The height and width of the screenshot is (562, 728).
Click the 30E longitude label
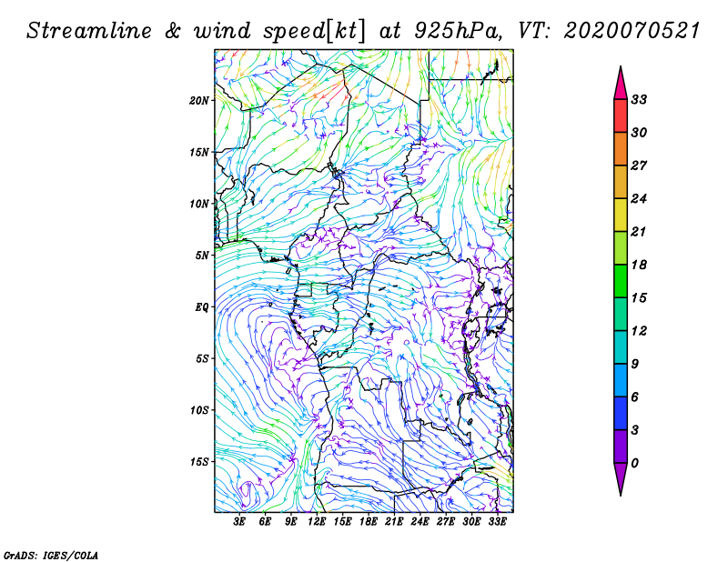pyautogui.click(x=471, y=522)
